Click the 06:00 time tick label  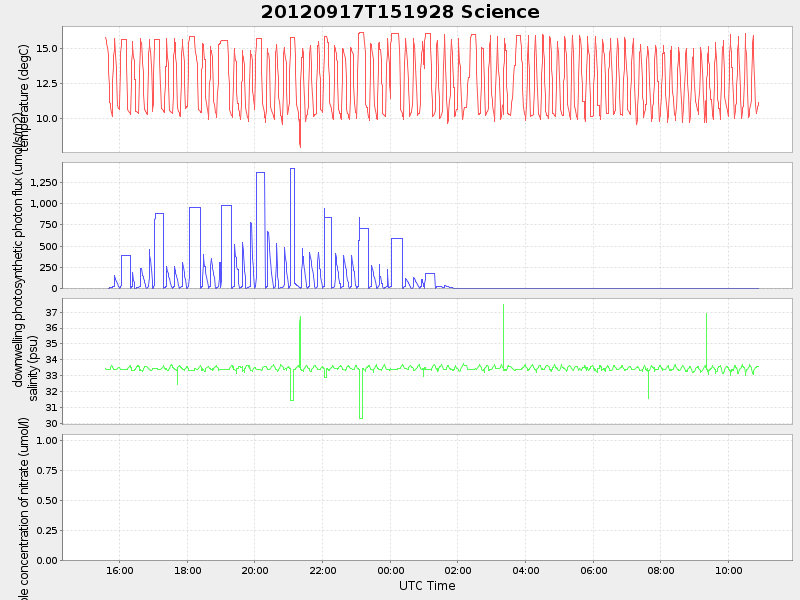click(x=593, y=570)
